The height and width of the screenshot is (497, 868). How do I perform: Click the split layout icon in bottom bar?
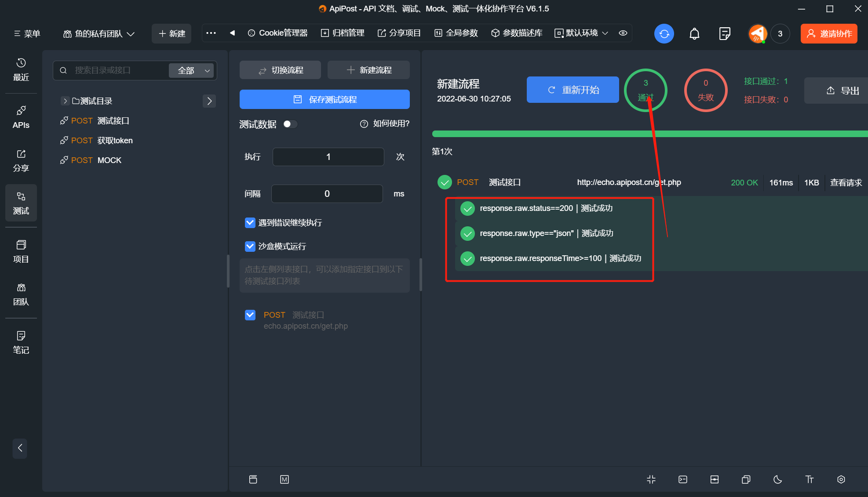(715, 479)
